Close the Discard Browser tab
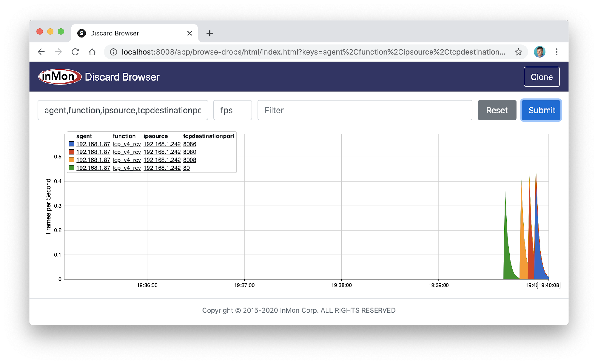The width and height of the screenshot is (598, 364). [x=190, y=33]
